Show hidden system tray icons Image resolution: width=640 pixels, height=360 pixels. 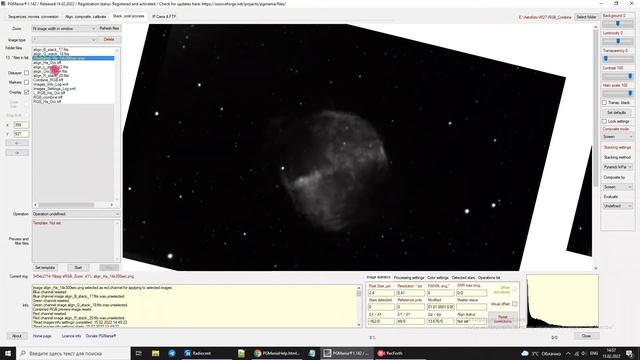568,353
